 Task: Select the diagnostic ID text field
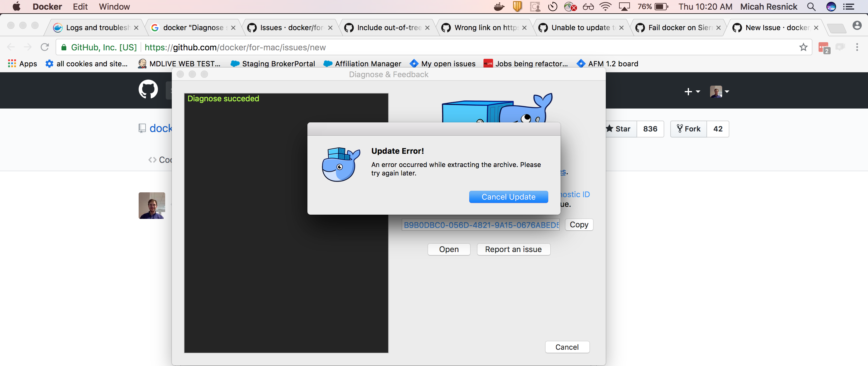[x=480, y=225]
